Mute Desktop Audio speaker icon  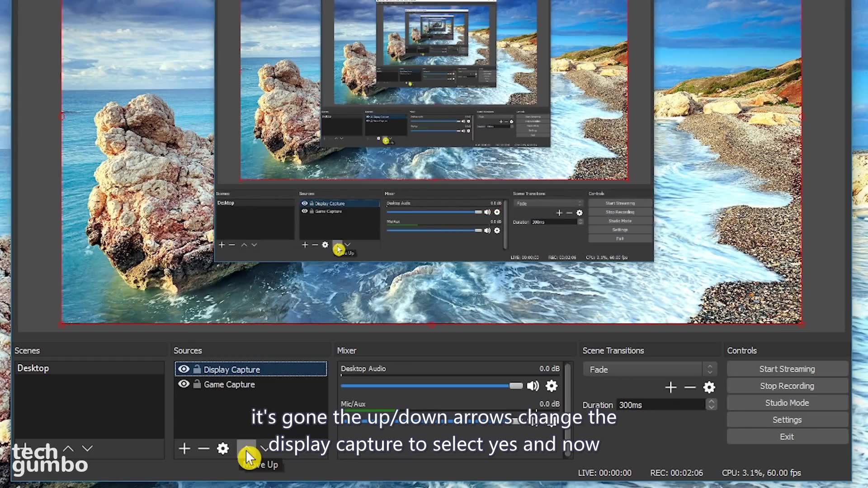click(533, 386)
